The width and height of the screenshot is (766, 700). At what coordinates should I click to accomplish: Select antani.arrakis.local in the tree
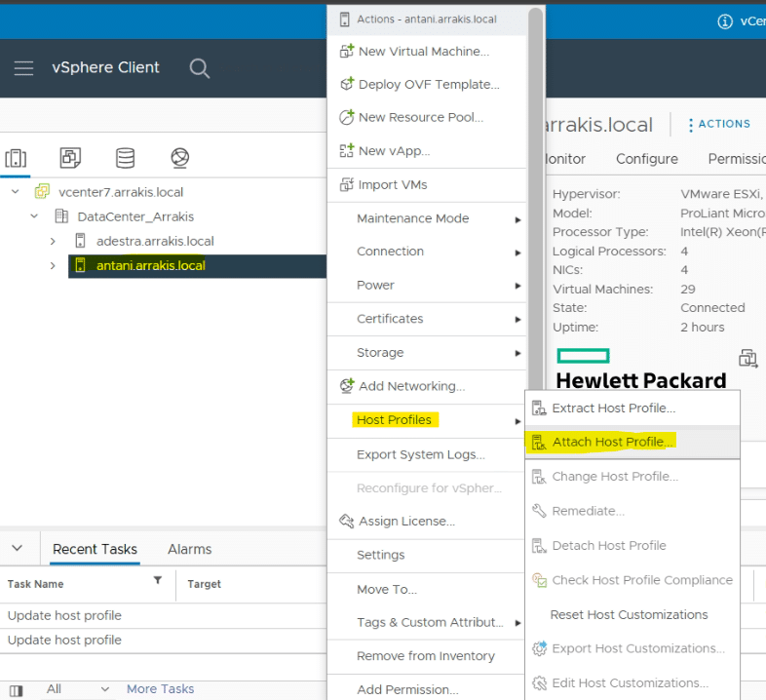tap(150, 265)
